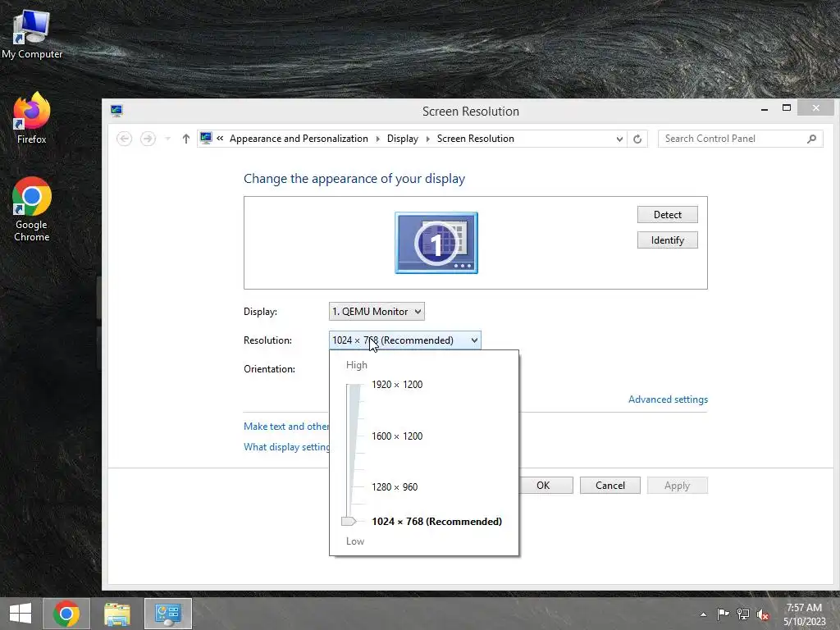
Task: Open the taskbar clock and date
Action: pyautogui.click(x=804, y=614)
